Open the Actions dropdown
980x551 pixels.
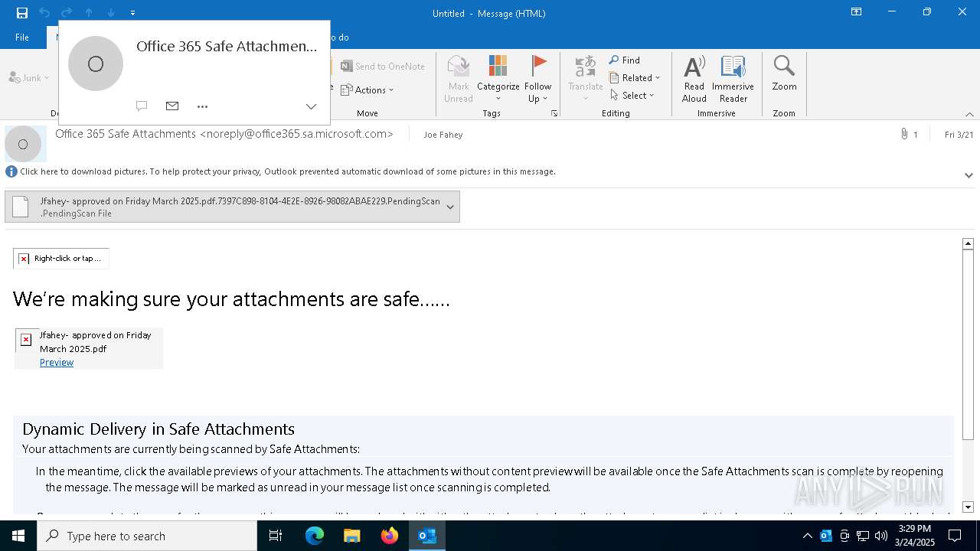(x=367, y=90)
